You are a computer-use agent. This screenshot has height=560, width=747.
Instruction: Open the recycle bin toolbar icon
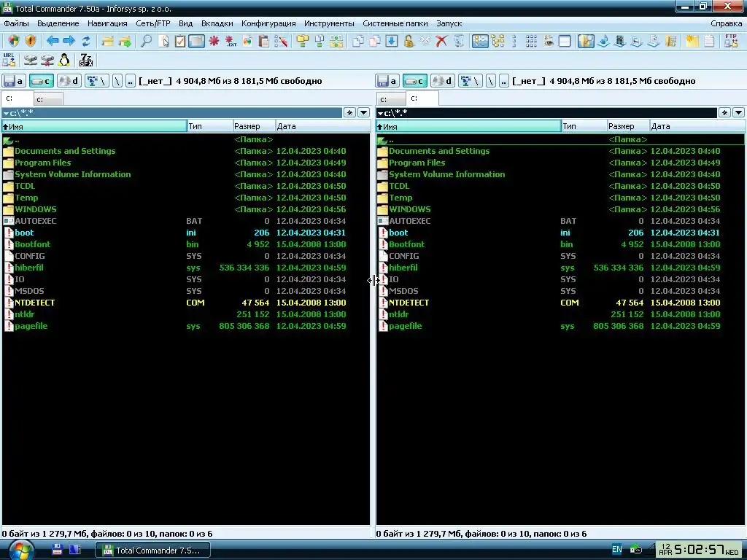(459, 41)
